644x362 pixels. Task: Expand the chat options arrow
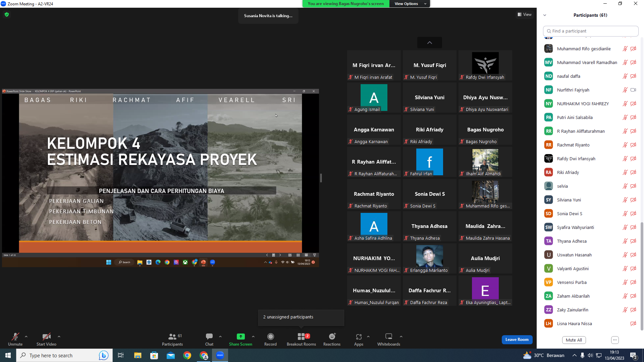pyautogui.click(x=220, y=337)
